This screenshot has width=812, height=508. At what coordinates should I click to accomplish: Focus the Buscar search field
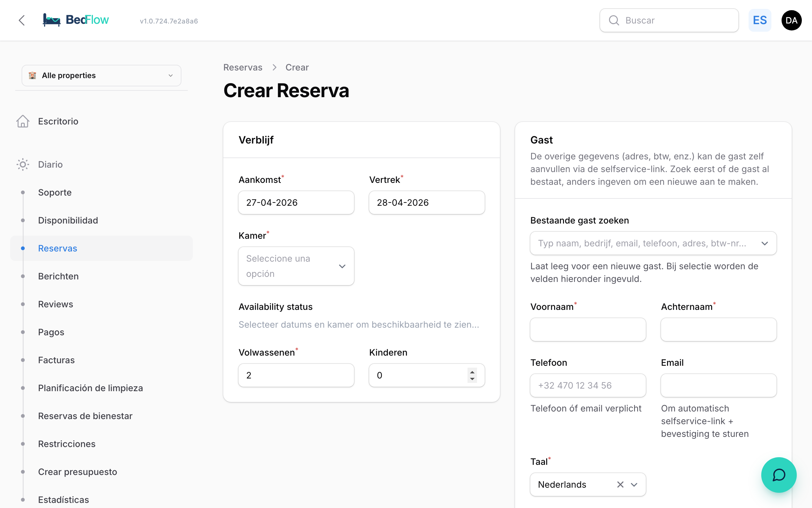click(669, 21)
